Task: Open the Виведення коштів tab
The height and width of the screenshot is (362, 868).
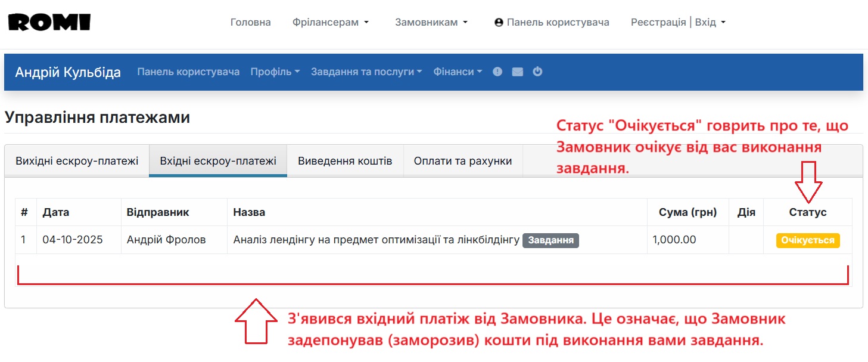Action: (x=344, y=160)
